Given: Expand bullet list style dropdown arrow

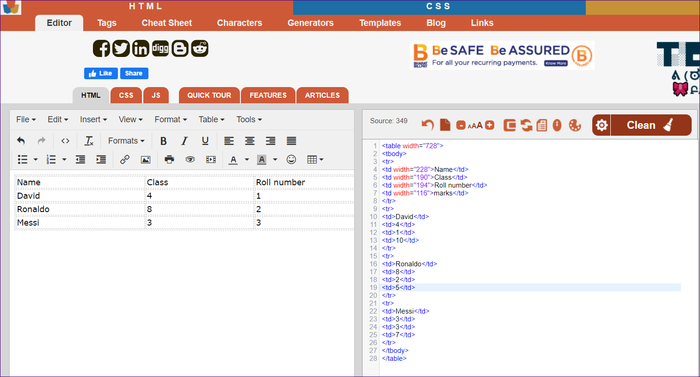Looking at the screenshot, I should pos(35,159).
